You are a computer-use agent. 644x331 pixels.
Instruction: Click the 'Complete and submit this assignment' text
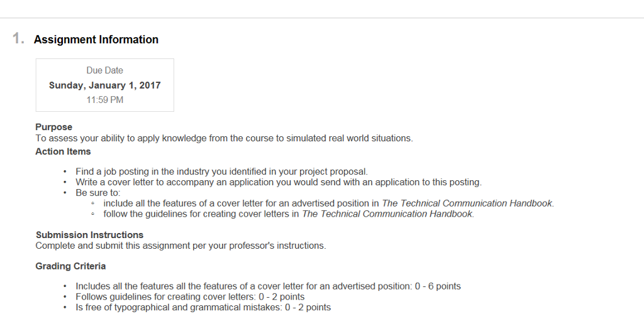(180, 246)
